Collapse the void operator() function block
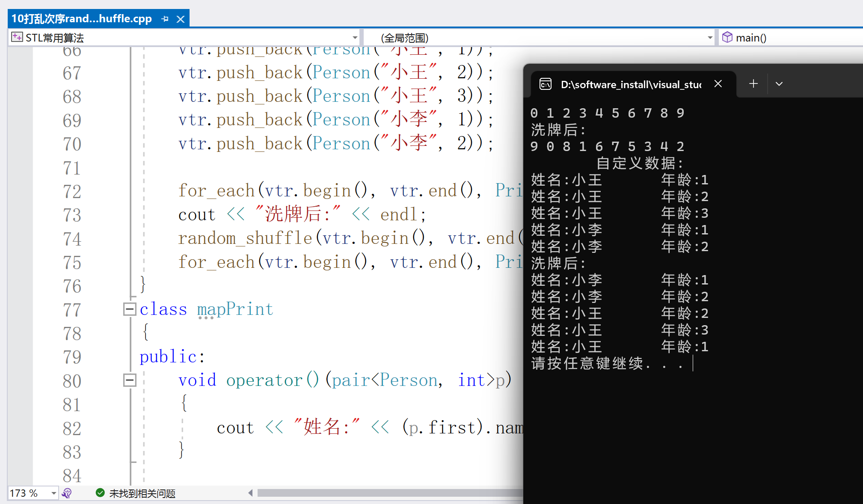The height and width of the screenshot is (504, 863). pyautogui.click(x=129, y=380)
